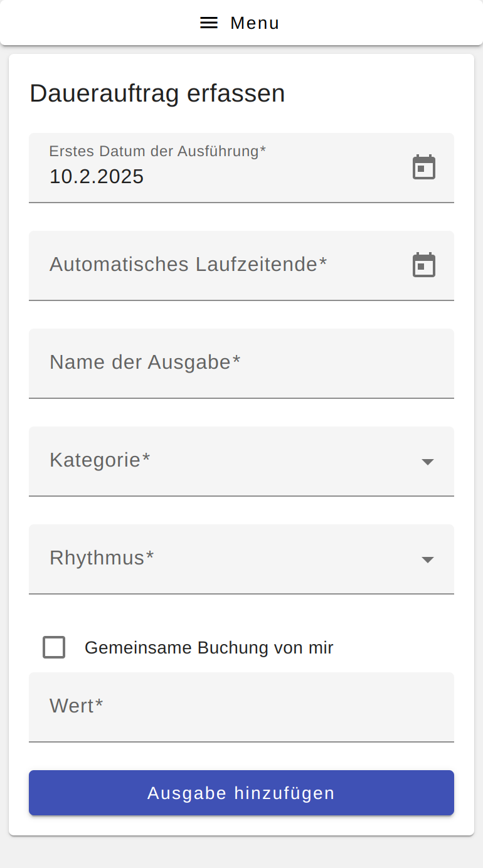483x868 pixels.
Task: Click the dropdown arrow next to Rhythmus
Action: point(427,559)
